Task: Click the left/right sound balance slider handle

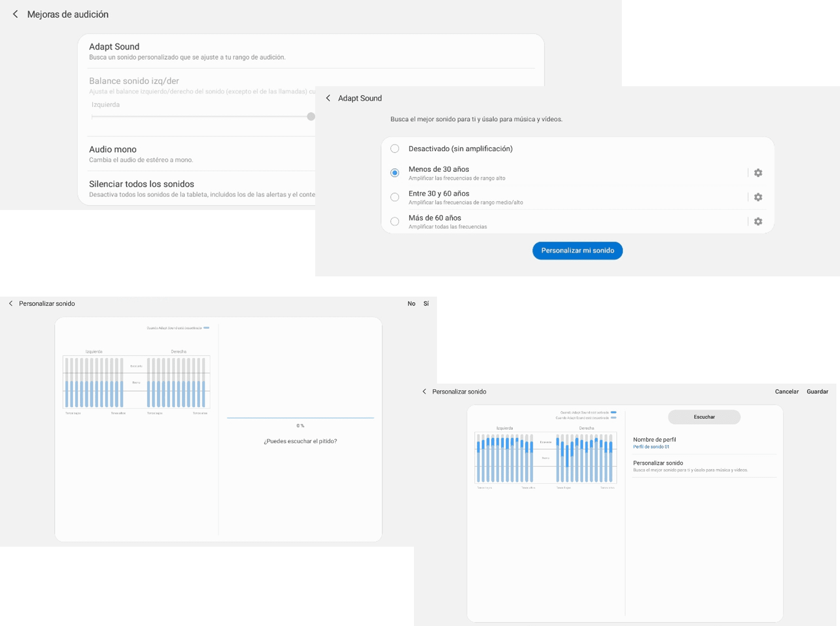Action: 311,117
